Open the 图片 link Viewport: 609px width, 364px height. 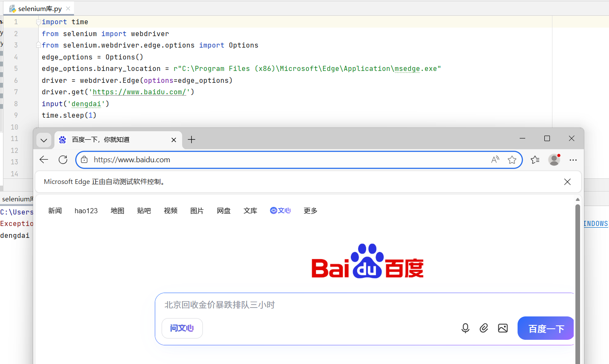[x=197, y=211]
